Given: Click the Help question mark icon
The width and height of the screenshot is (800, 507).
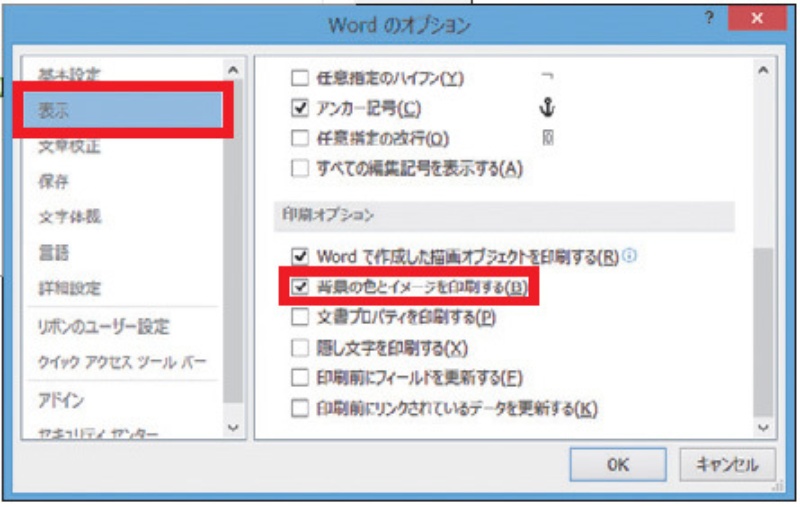Looking at the screenshot, I should pos(709,21).
